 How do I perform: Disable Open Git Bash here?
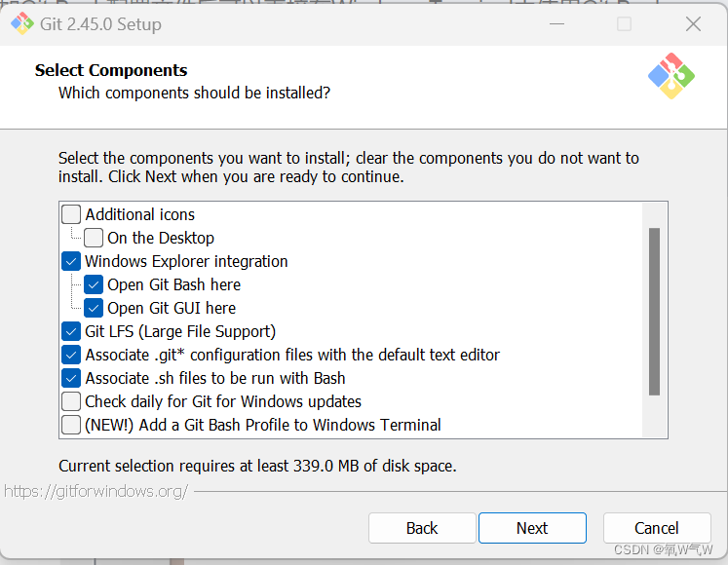click(94, 284)
